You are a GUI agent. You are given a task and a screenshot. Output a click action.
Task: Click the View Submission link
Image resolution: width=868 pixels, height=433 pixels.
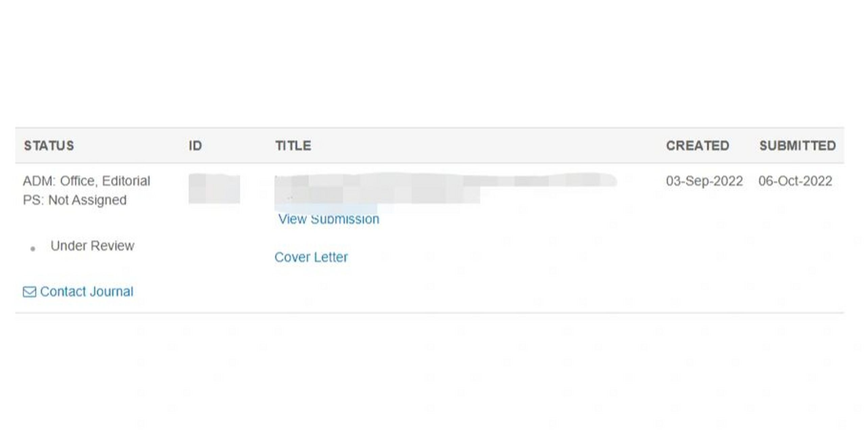[x=328, y=218]
